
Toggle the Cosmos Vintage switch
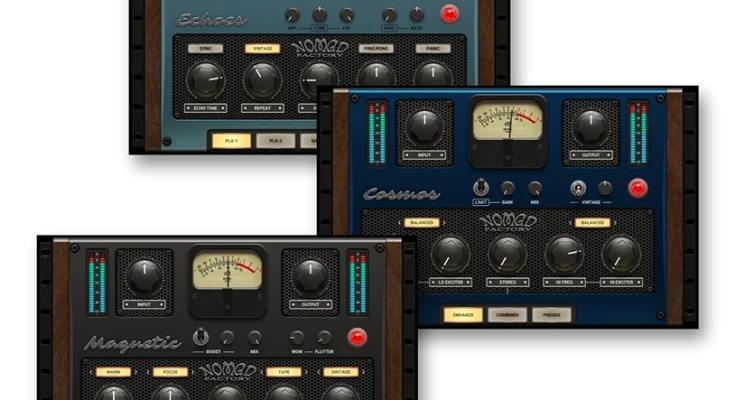(x=577, y=188)
